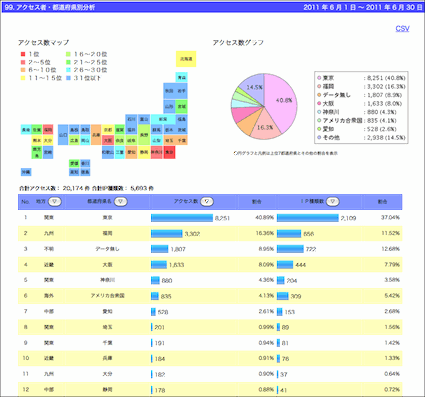The width and height of the screenshot is (425, 397).
Task: Click the 3,302 access bar in row 2
Action: tap(167, 234)
